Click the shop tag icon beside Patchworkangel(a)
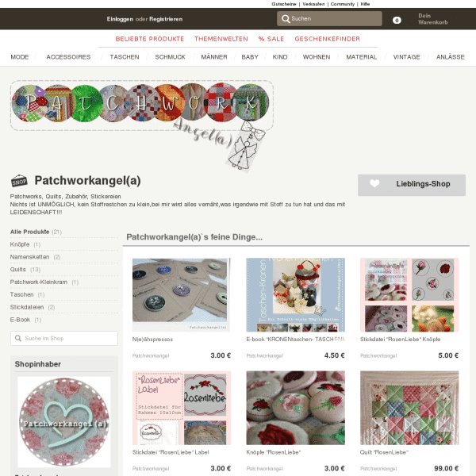The height and width of the screenshot is (476, 476). 19,181
